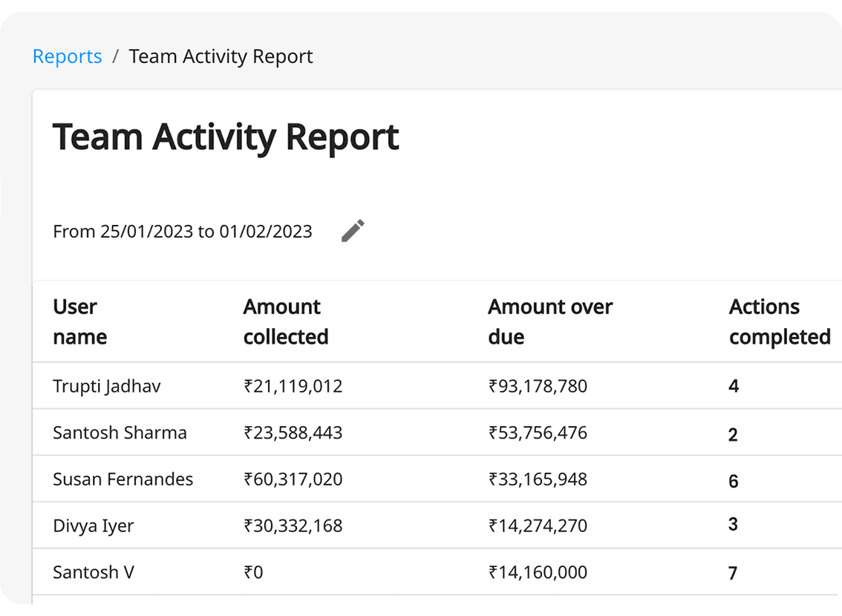Click overdue amount ₹14,160,000
The height and width of the screenshot is (616, 842).
click(x=538, y=572)
